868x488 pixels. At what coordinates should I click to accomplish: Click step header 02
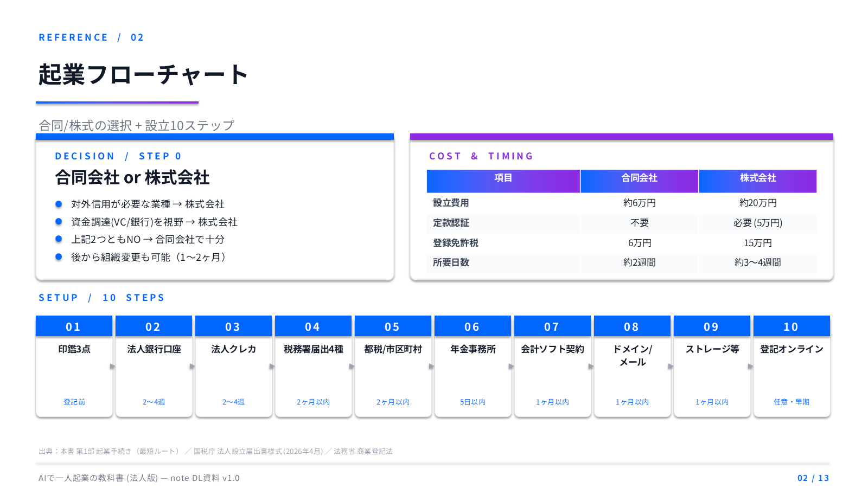[154, 326]
